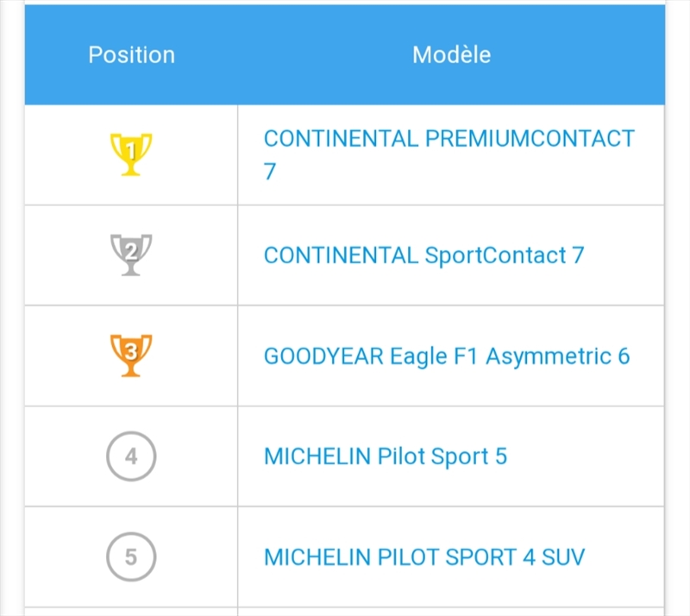Click the gold first-place trophy icon
The width and height of the screenshot is (690, 616).
(x=131, y=154)
